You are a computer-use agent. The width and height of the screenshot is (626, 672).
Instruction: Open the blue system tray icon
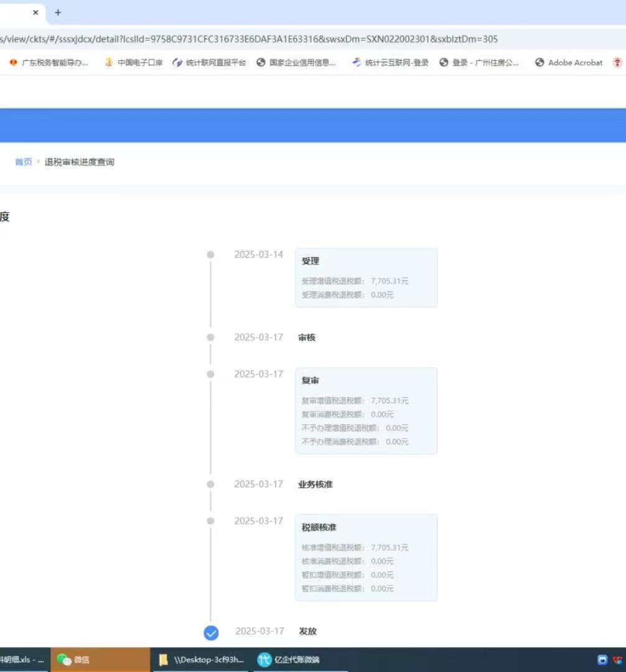point(601,660)
